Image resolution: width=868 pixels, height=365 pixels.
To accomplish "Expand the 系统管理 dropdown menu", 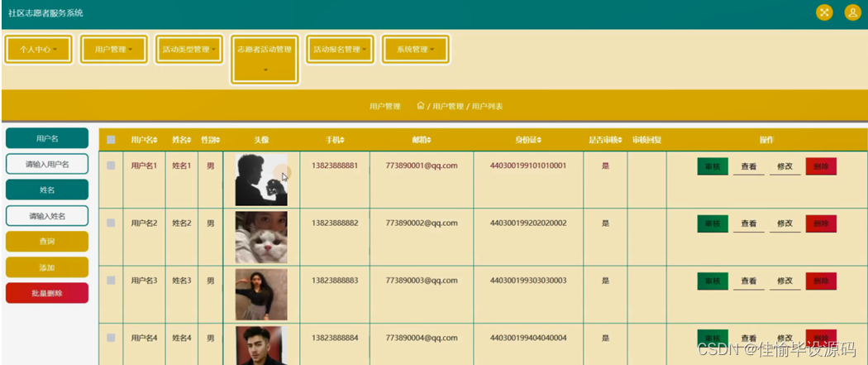I will (415, 50).
